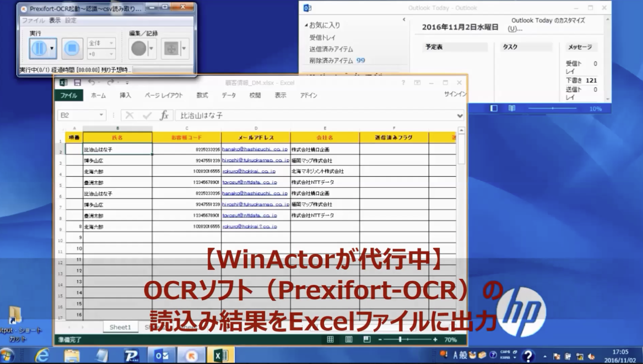Open WinActor ファイル menu
Screen dimensions: 643x364
(x=33, y=21)
